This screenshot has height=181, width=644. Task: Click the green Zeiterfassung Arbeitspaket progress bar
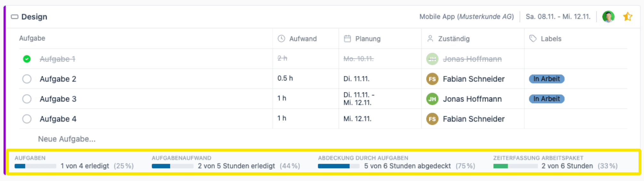[x=515, y=166]
